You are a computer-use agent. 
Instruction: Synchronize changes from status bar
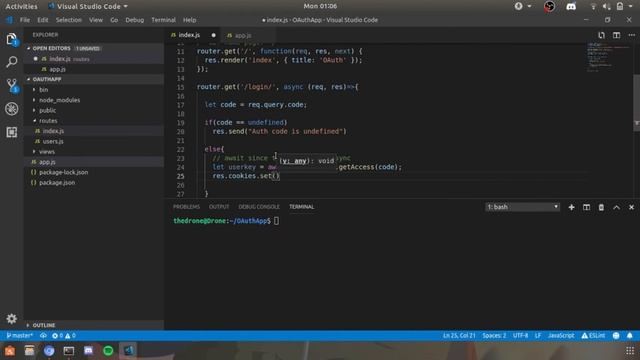point(43,336)
